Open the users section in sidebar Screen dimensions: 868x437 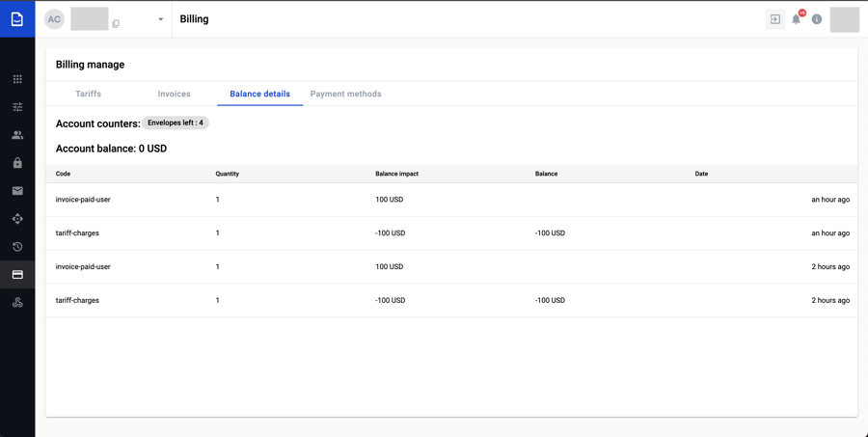[x=17, y=135]
